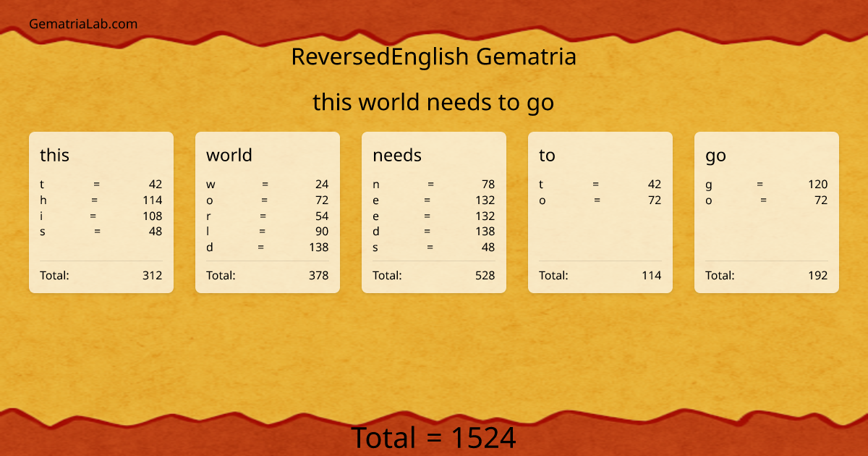Click the total 114 of 'to' card
This screenshot has height=456, width=868.
coord(652,275)
